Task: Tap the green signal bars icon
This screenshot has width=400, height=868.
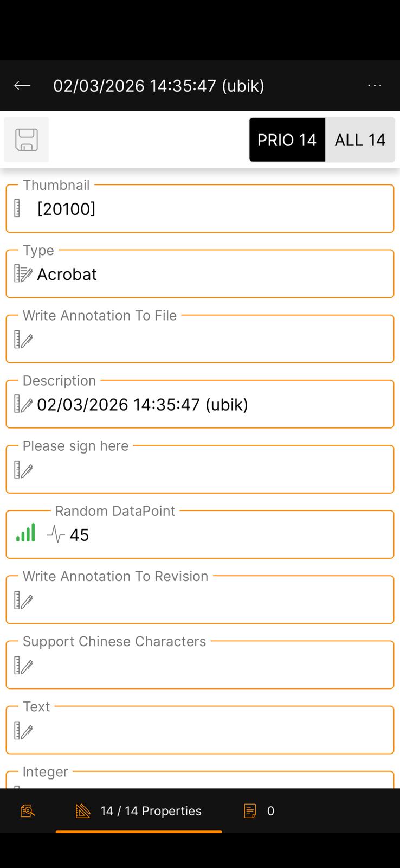Action: [25, 533]
